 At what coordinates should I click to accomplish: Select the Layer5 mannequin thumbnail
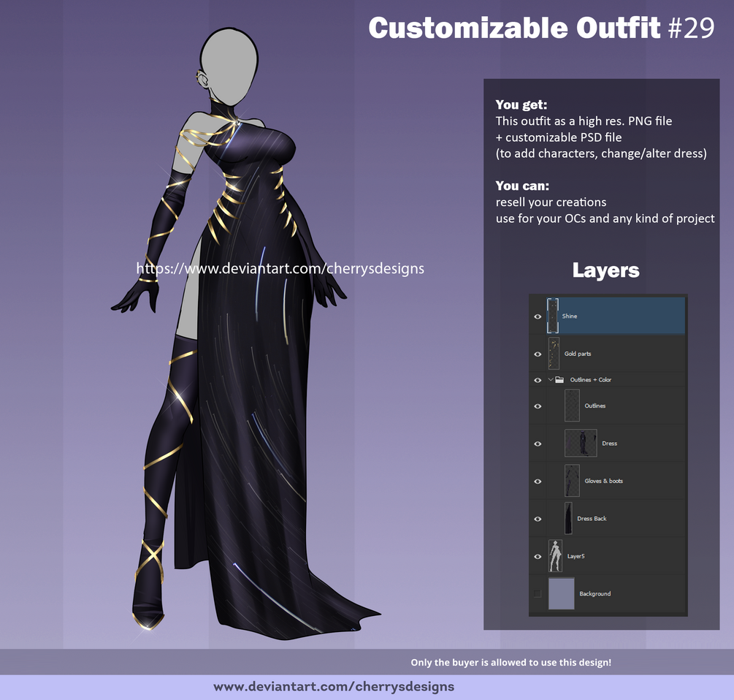(555, 556)
